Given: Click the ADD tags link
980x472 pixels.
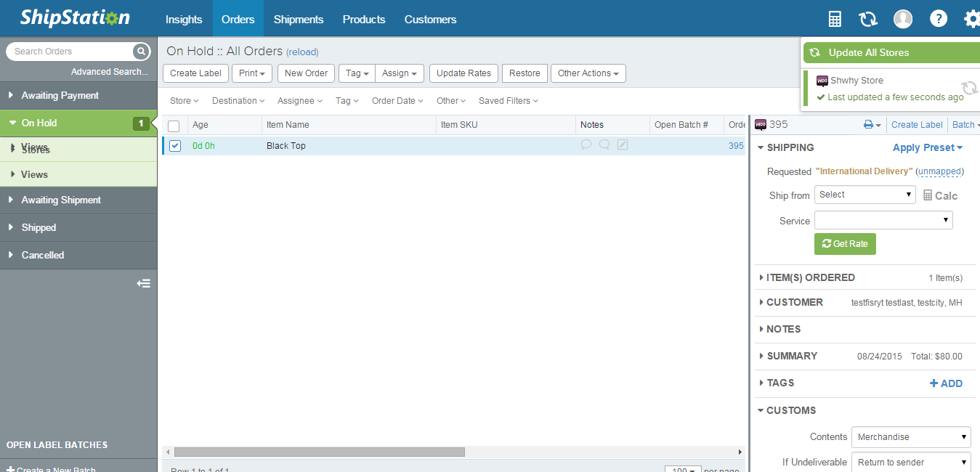Looking at the screenshot, I should [946, 383].
